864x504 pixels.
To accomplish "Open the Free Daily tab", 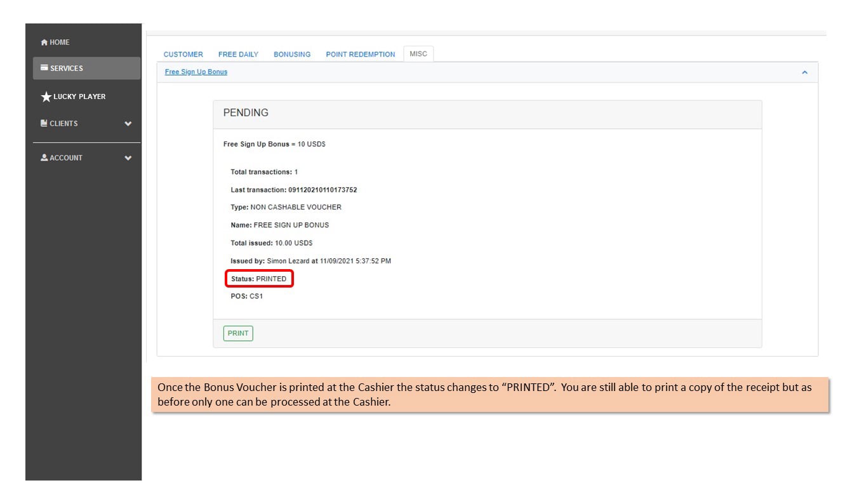I will [238, 55].
